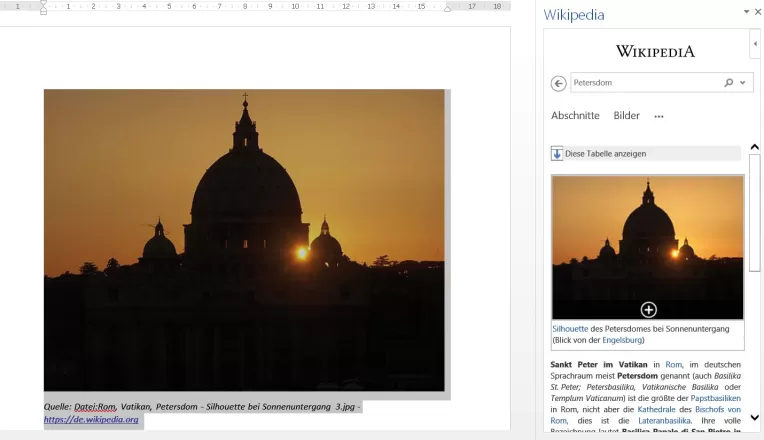
Task: Click the back arrow in Wikipedia pane
Action: (x=558, y=83)
